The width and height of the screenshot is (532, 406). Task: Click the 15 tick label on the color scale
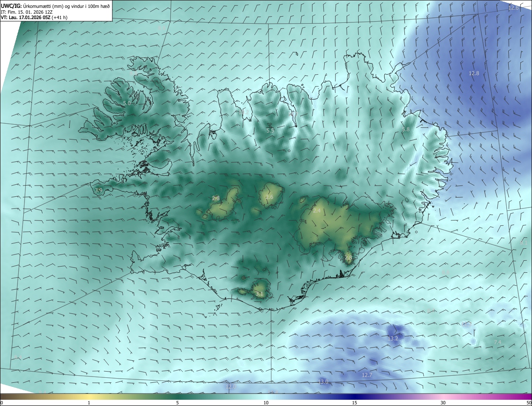coord(355,403)
